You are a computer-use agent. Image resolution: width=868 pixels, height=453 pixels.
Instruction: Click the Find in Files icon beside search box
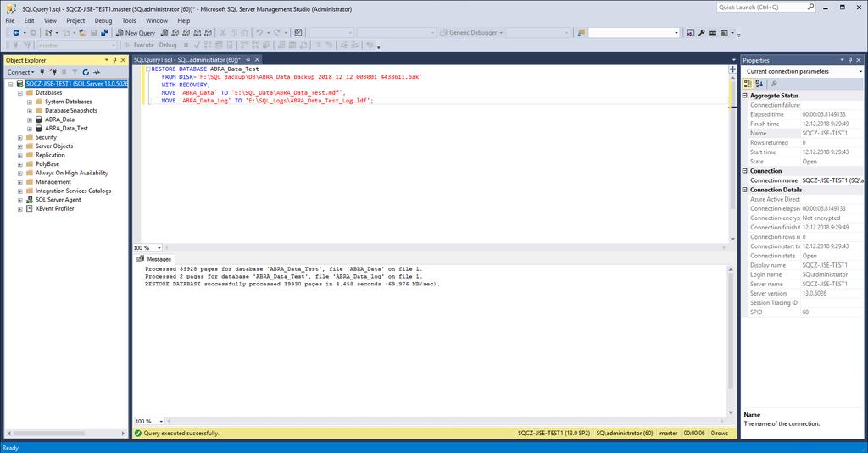(581, 33)
